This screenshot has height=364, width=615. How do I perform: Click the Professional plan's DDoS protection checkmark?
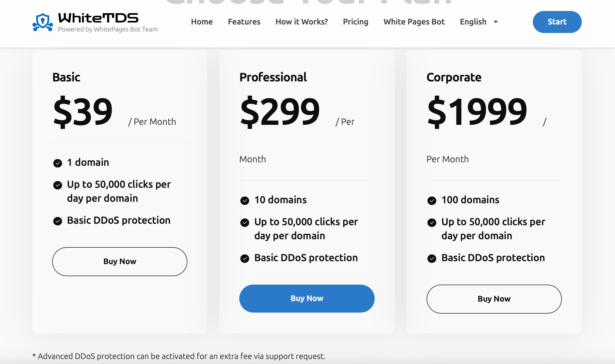click(x=245, y=258)
